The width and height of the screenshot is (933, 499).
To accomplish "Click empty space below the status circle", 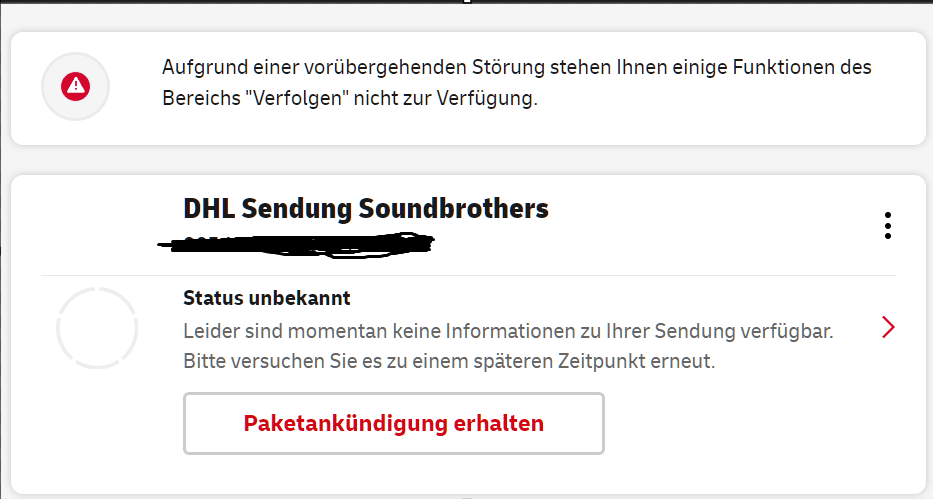I will coord(97,430).
